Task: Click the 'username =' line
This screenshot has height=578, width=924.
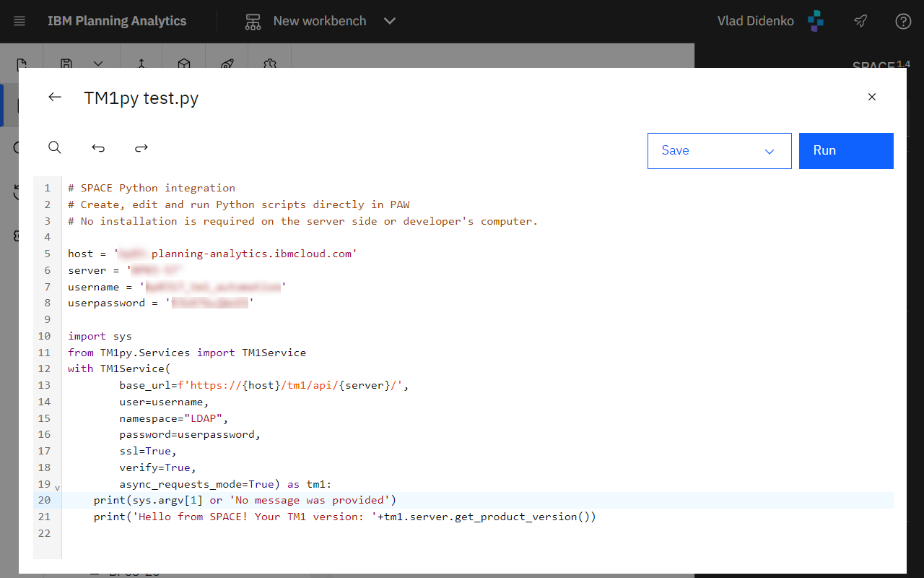Action: 177,287
